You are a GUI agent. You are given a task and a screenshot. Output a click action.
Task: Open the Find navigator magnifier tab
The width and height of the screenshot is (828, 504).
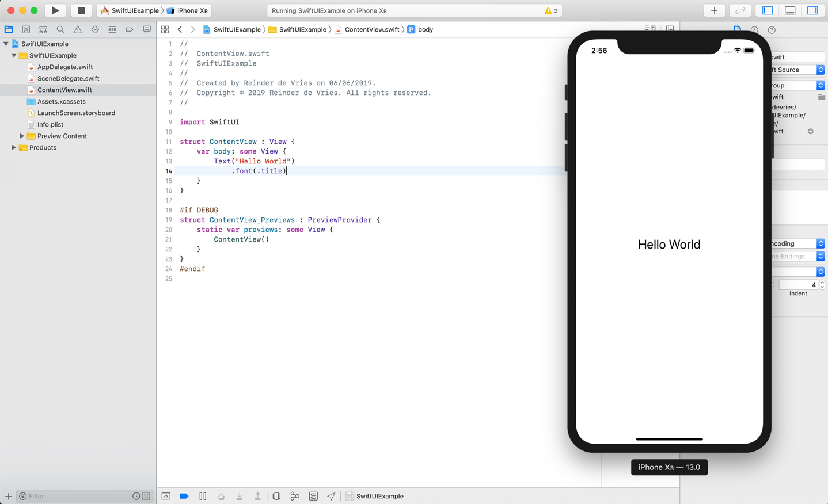pos(60,29)
